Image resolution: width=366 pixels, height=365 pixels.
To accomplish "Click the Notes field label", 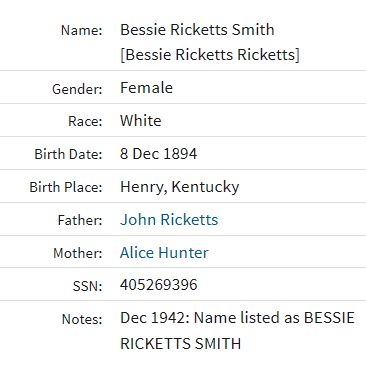I will (x=82, y=319).
